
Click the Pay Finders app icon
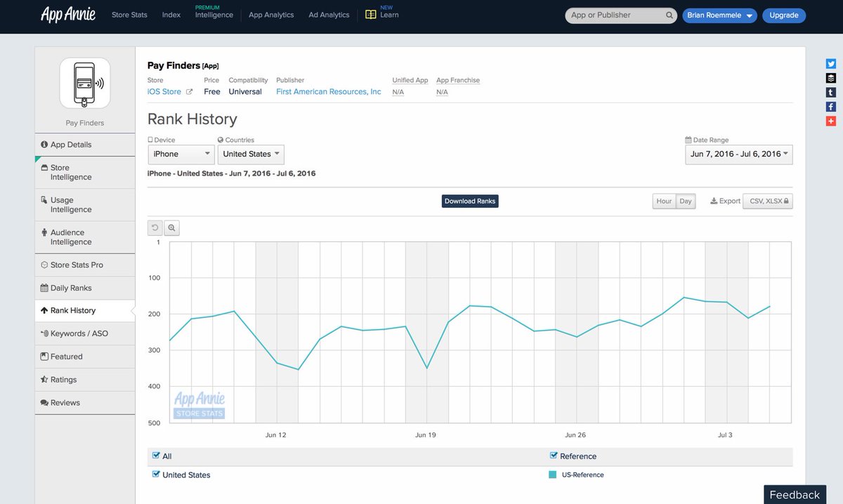point(85,84)
